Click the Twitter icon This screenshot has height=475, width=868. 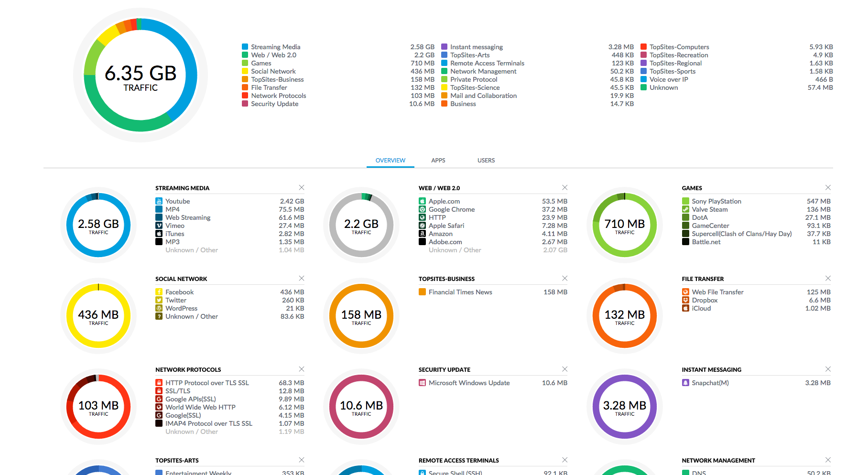159,300
